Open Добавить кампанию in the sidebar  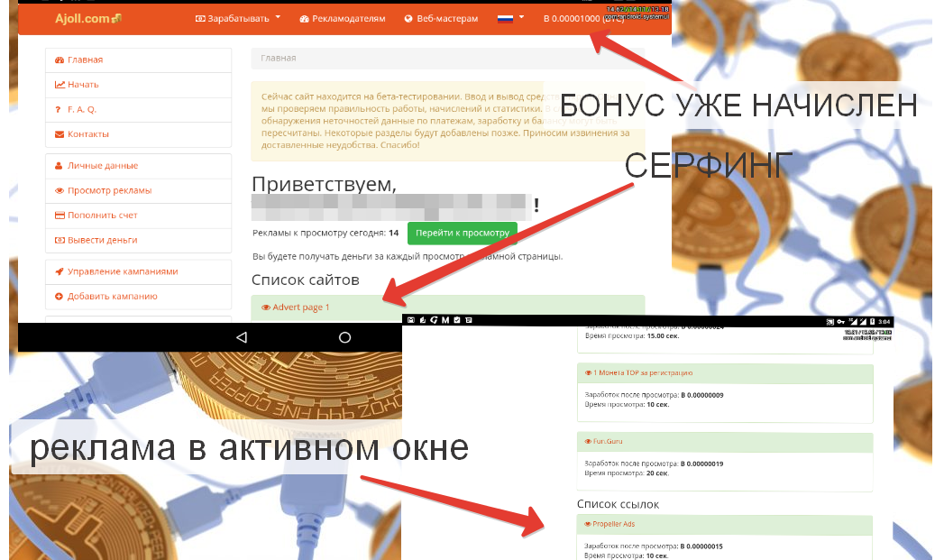[139, 297]
